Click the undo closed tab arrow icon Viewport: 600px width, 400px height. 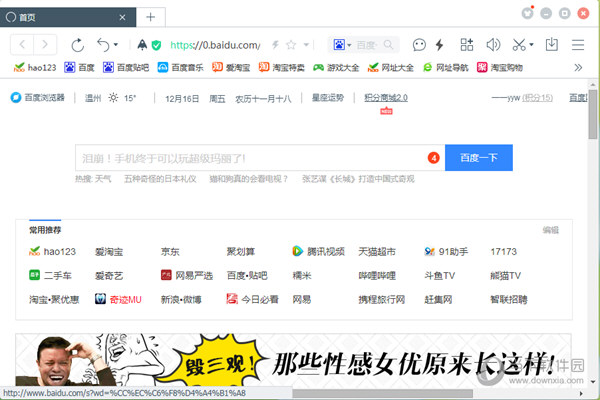tap(103, 44)
